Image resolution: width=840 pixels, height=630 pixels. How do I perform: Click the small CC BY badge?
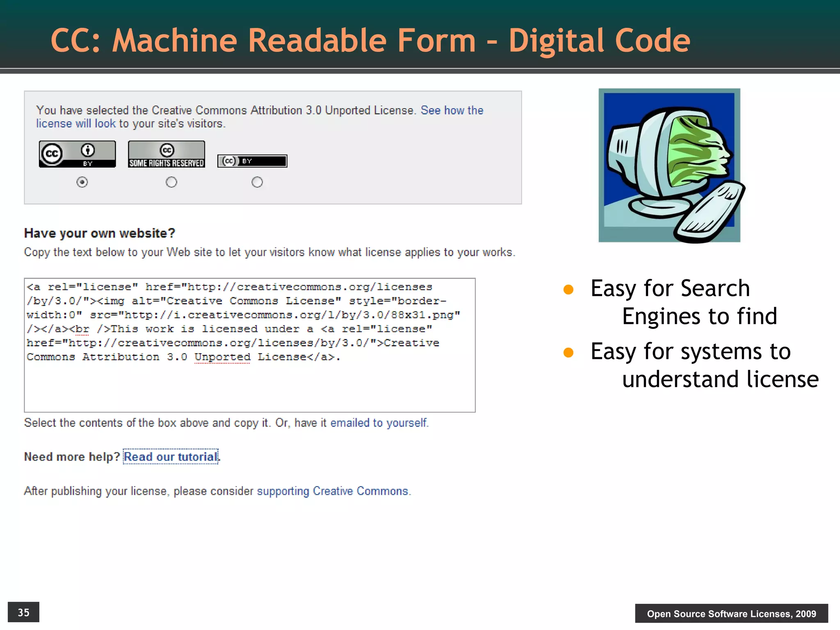(252, 161)
